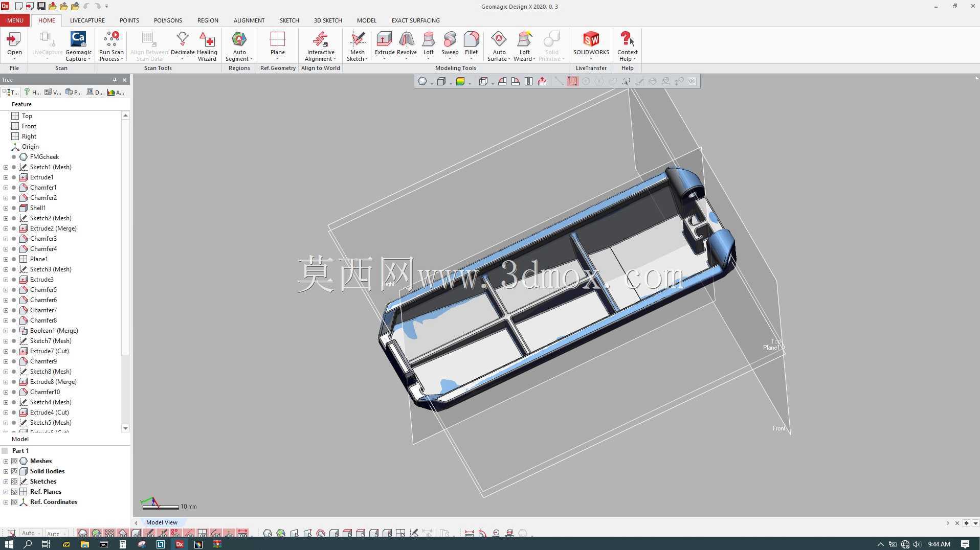Screen dimensions: 980x550
Task: Hide Ref. Coordinates in the Model tree
Action: tap(14, 502)
